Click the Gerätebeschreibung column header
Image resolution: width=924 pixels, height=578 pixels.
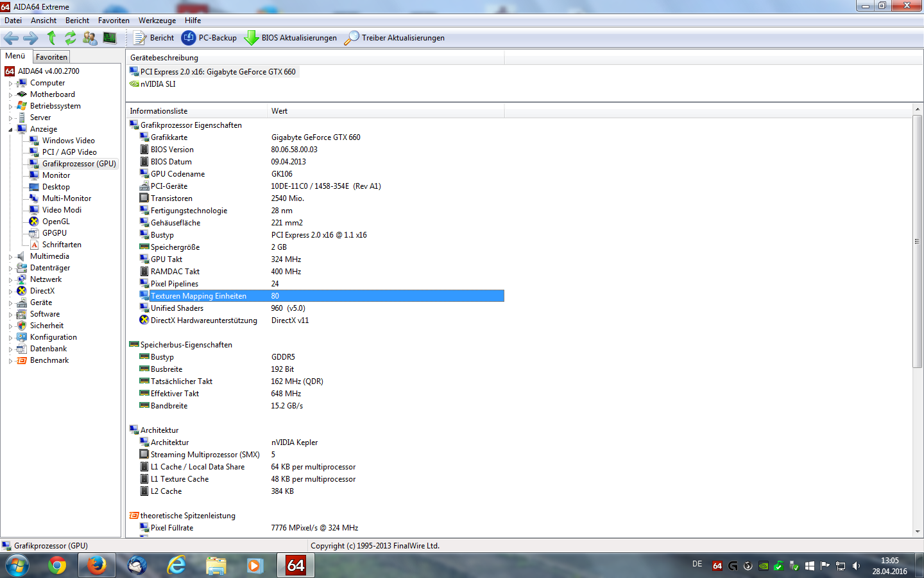click(315, 58)
